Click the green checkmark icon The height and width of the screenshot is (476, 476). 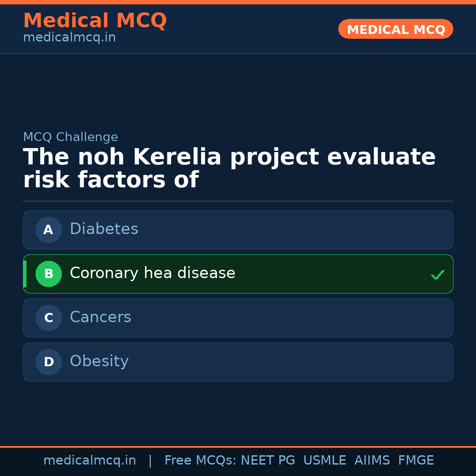click(437, 275)
